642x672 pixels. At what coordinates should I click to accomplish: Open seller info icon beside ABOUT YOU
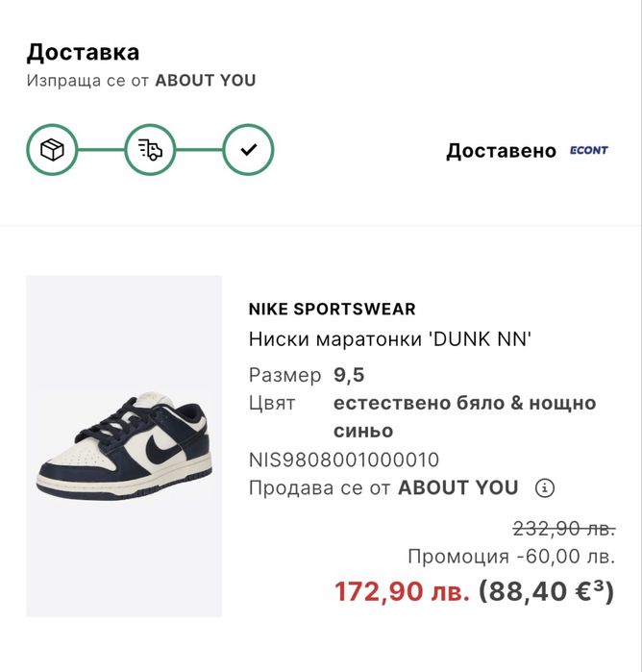click(545, 487)
